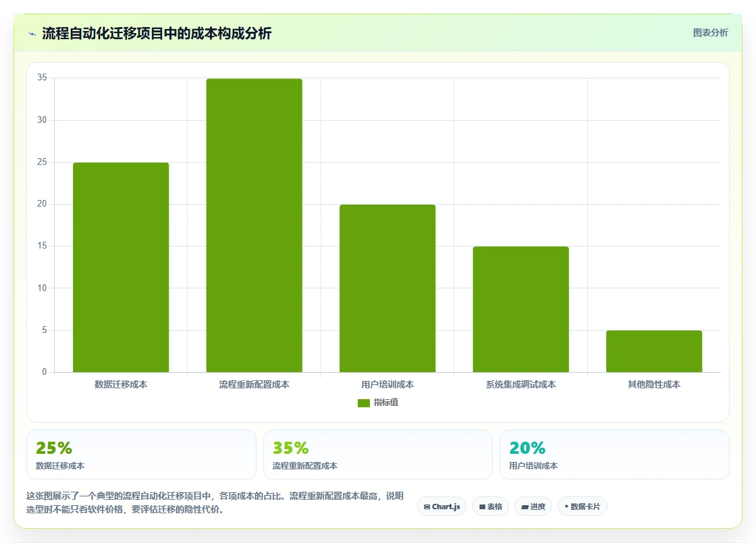
Task: Click the y-axis tick label 35
Action: click(42, 78)
